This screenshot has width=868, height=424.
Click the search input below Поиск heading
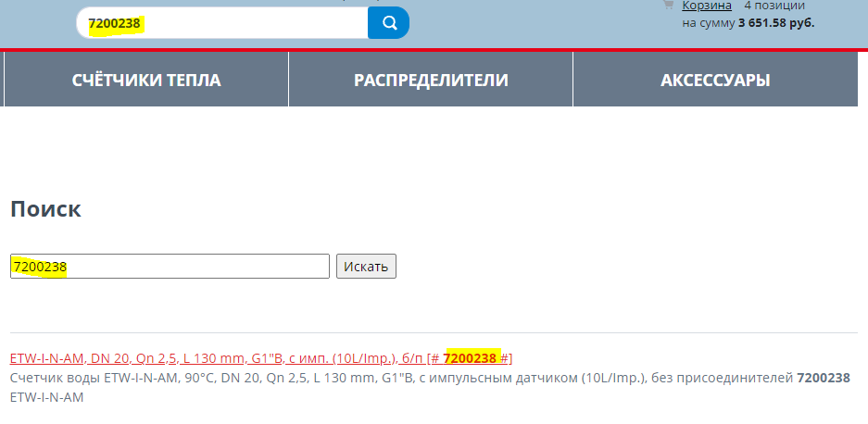point(170,267)
